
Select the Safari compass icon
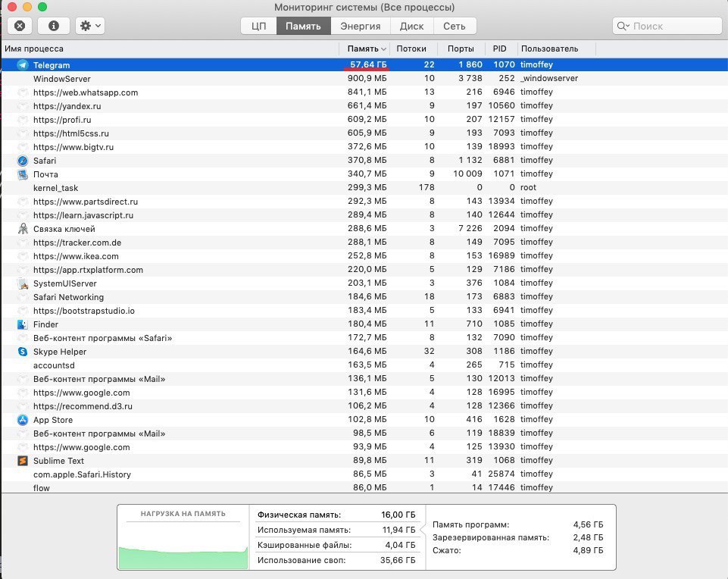pyautogui.click(x=22, y=161)
